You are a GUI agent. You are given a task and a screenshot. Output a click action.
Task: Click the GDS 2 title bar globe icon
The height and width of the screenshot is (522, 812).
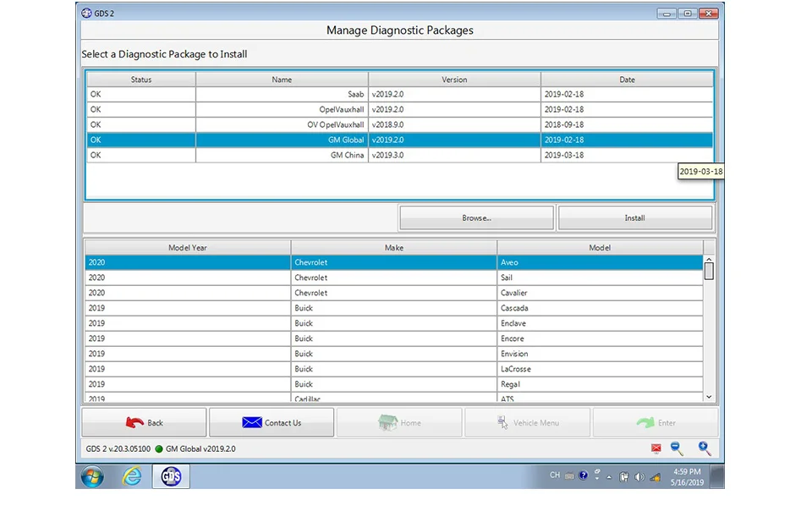pos(86,13)
